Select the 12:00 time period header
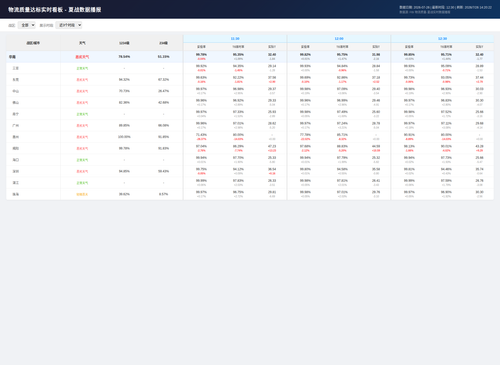The height and width of the screenshot is (365, 500). pos(339,39)
